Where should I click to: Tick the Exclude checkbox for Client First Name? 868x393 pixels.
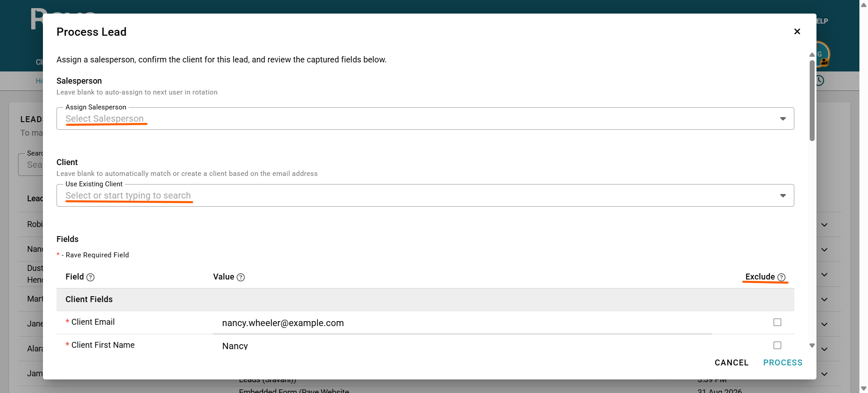click(777, 346)
